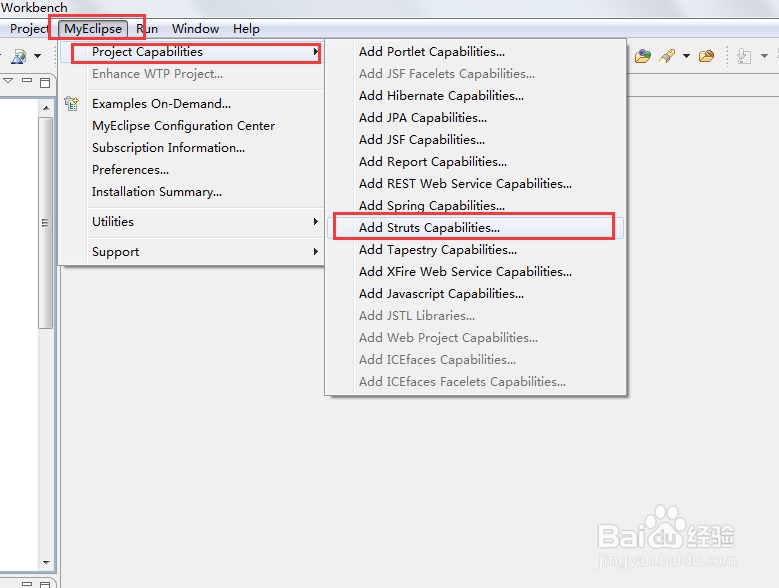Expand the Project Capabilities submenu

pyautogui.click(x=193, y=52)
